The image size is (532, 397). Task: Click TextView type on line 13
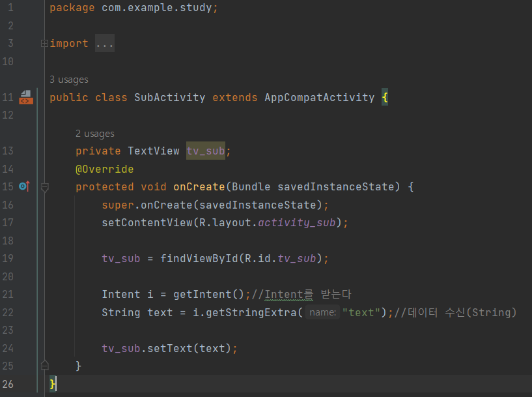(x=154, y=151)
